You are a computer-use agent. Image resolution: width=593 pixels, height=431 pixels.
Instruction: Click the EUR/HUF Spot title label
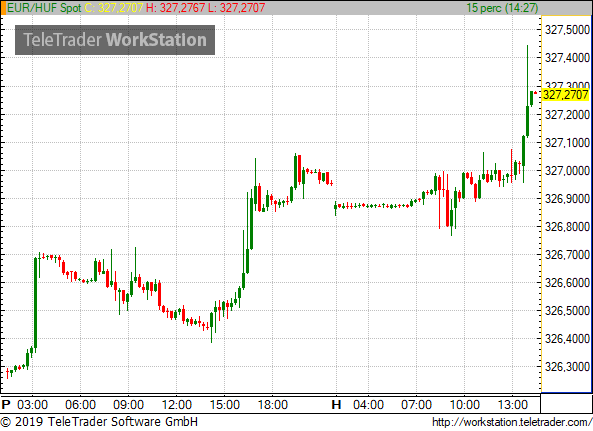44,8
